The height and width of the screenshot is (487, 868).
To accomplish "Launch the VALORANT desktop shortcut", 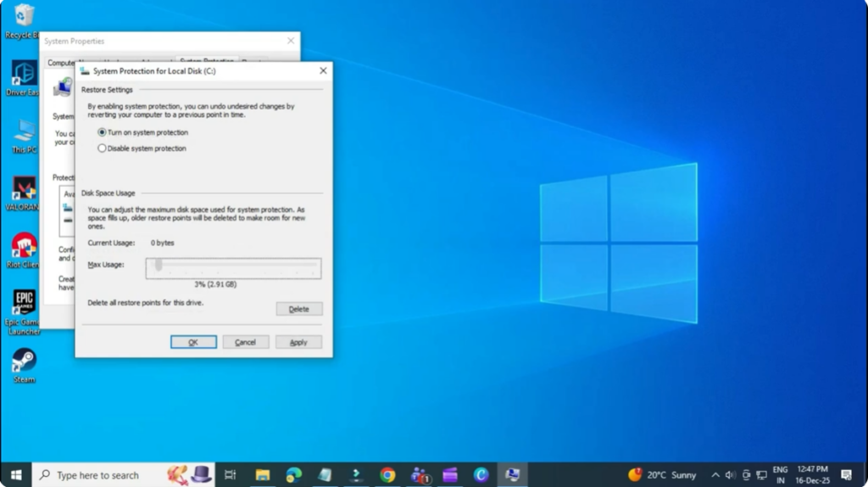I will 23,193.
